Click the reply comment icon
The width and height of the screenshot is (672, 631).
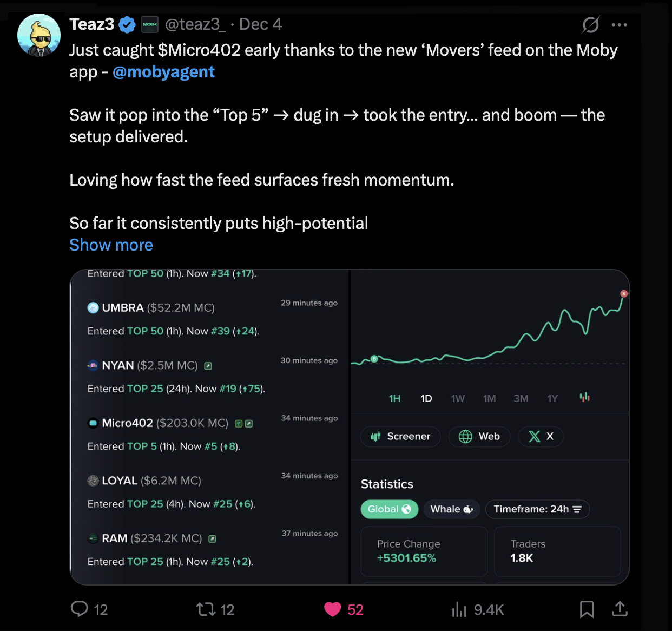pos(80,609)
